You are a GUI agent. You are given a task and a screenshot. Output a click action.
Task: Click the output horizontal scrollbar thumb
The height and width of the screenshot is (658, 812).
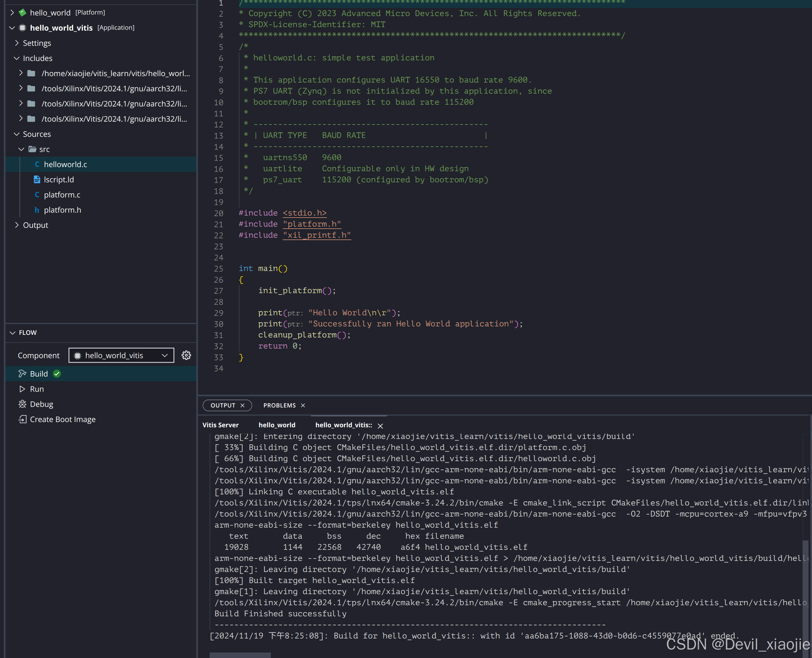(240, 655)
